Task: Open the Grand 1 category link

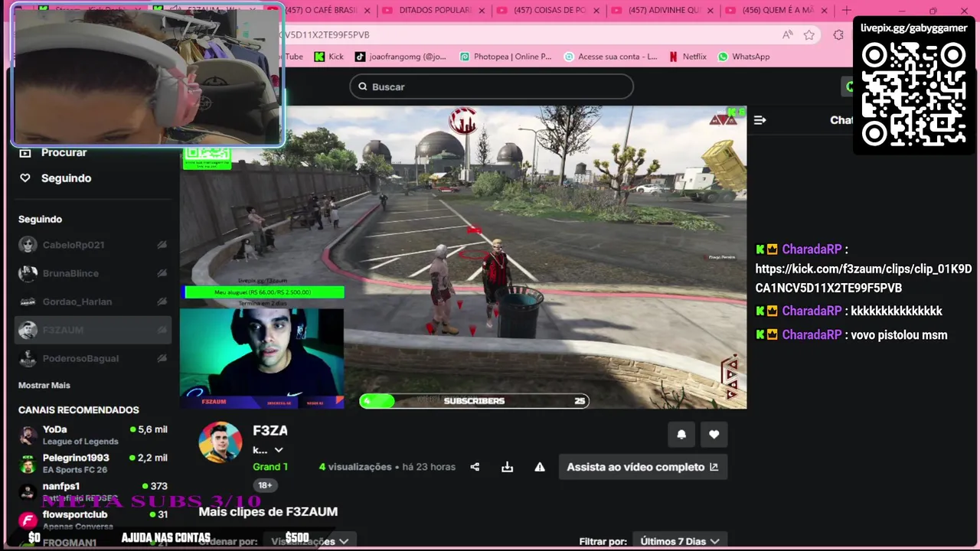Action: click(270, 467)
